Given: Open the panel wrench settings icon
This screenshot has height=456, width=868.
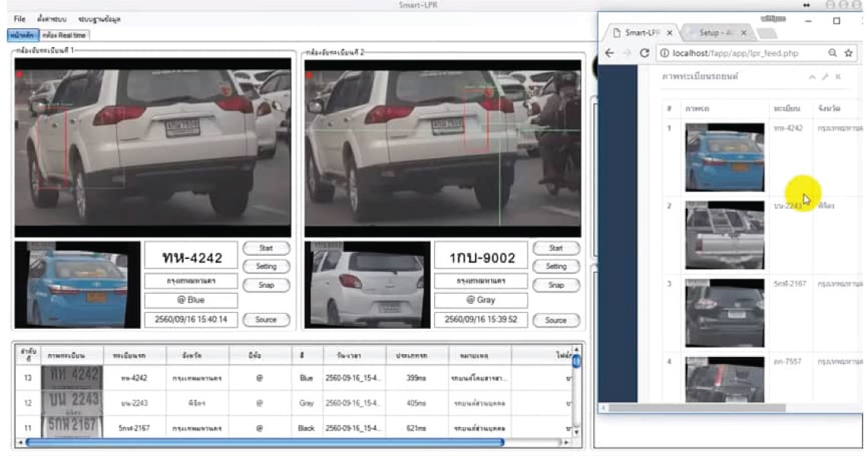Looking at the screenshot, I should tap(825, 78).
